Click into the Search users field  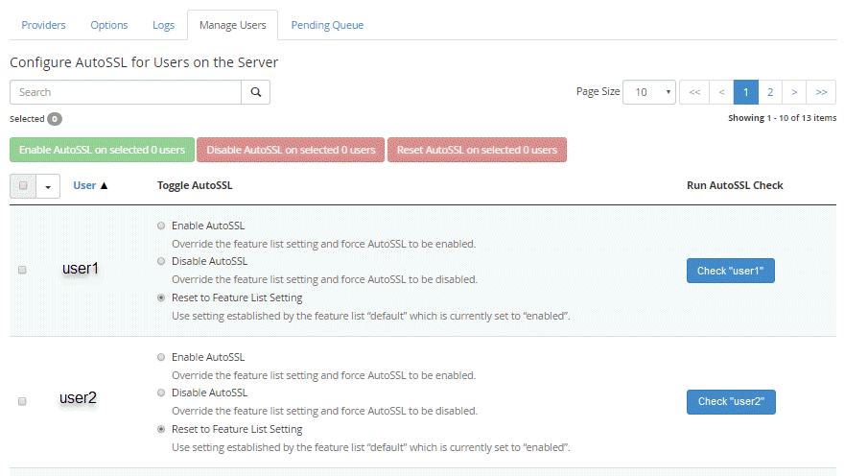pyautogui.click(x=125, y=92)
